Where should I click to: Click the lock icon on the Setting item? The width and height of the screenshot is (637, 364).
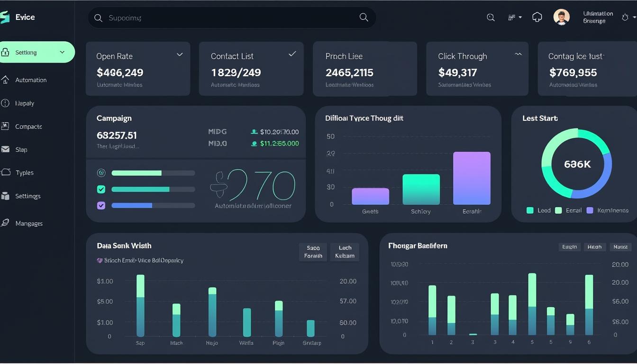(5, 53)
